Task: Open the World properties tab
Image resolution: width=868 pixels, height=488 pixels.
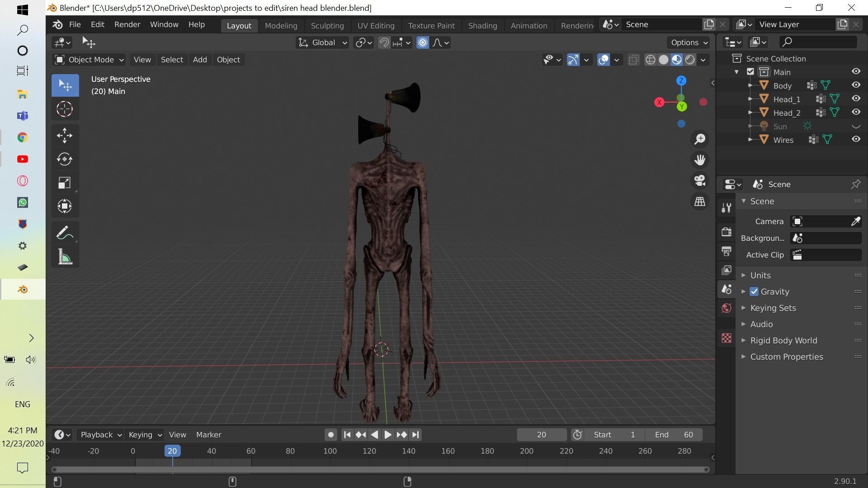Action: click(726, 308)
